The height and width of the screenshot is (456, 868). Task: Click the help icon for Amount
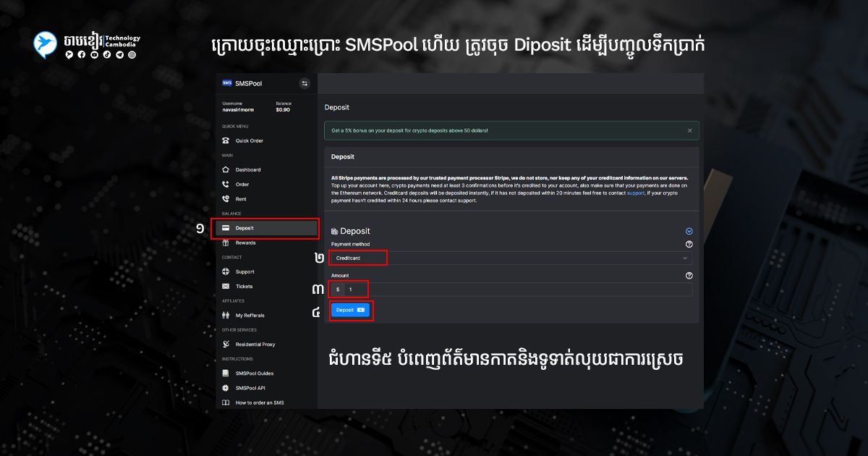(x=689, y=276)
